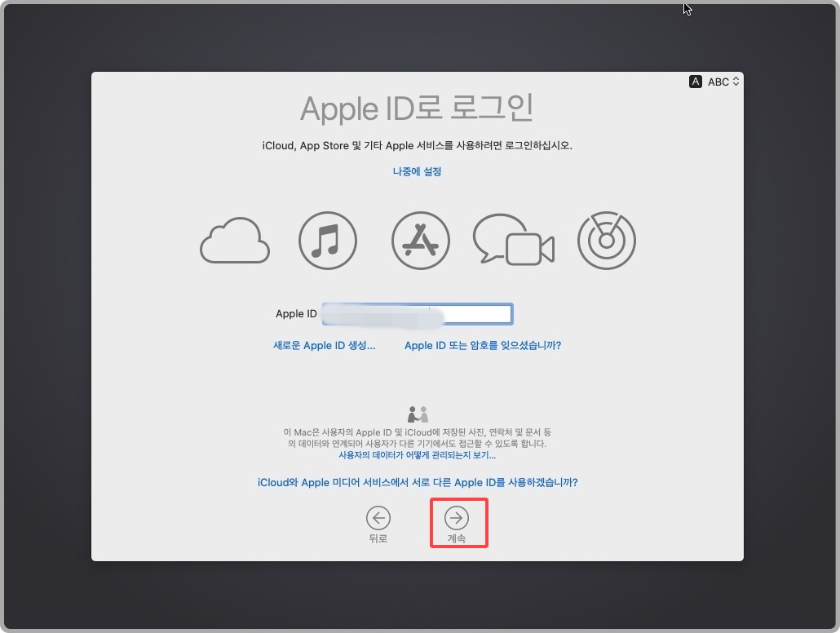840x633 pixels.
Task: Click the Messages and FaceTime icon
Action: click(513, 240)
